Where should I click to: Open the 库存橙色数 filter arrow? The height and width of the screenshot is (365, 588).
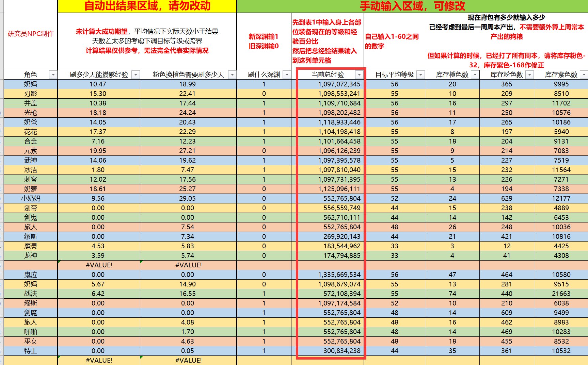point(475,75)
